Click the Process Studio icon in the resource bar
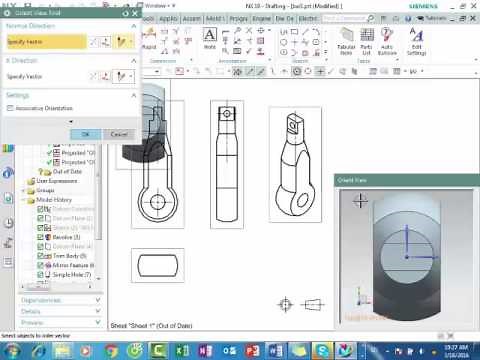 [8, 243]
